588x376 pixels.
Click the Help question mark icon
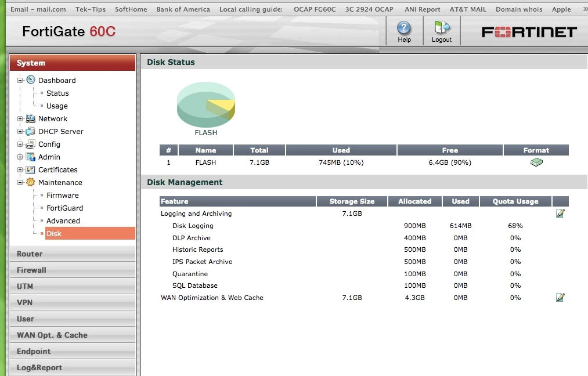(x=404, y=28)
